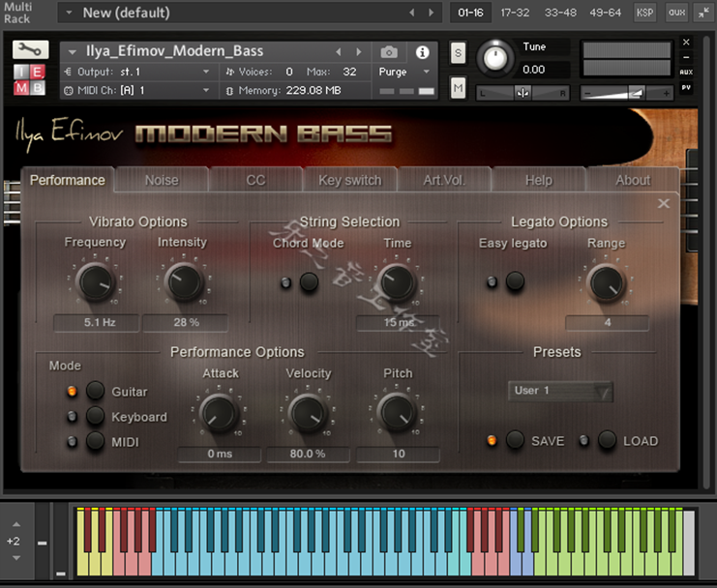Select rack page 01-16

click(470, 13)
